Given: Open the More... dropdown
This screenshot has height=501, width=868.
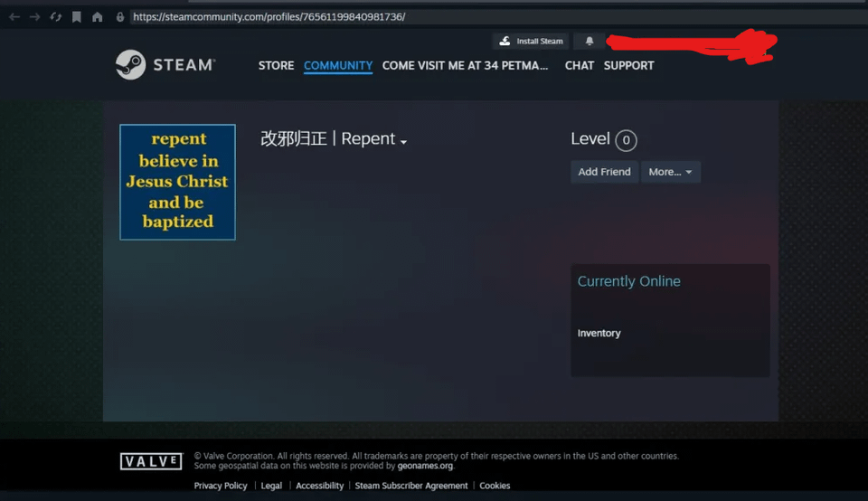Looking at the screenshot, I should coord(670,172).
